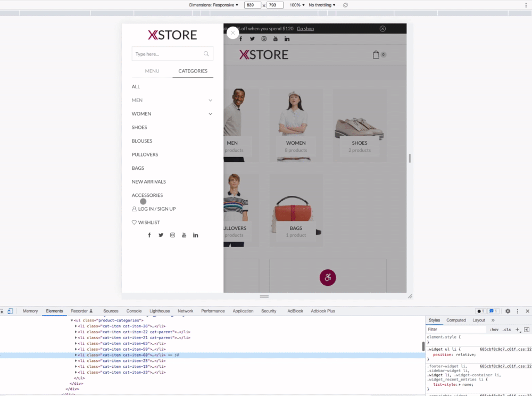The width and height of the screenshot is (532, 396).
Task: Switch to the Layout tab
Action: pyautogui.click(x=479, y=320)
